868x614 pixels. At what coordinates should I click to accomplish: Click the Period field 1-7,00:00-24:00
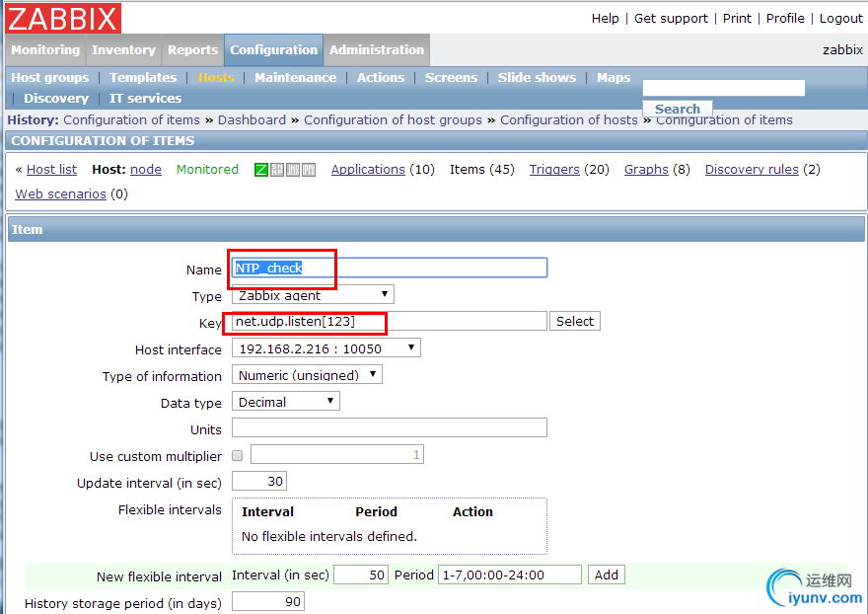pos(510,575)
